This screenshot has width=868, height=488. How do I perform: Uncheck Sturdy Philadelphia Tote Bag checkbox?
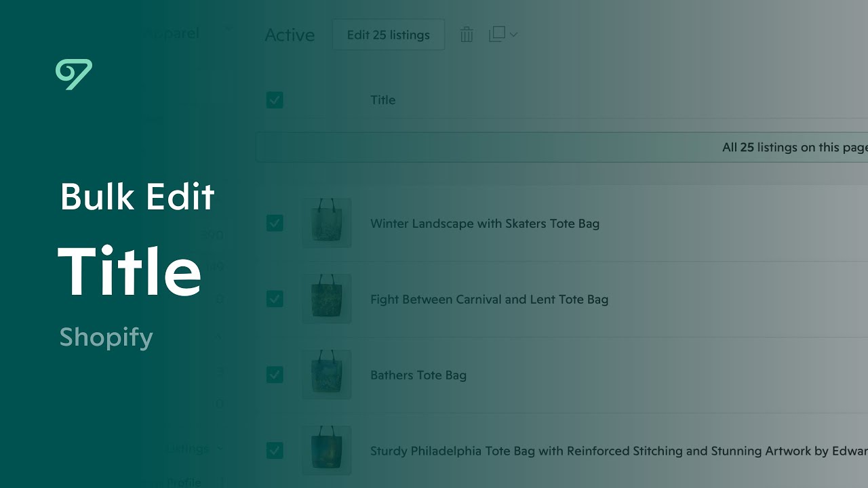point(275,451)
